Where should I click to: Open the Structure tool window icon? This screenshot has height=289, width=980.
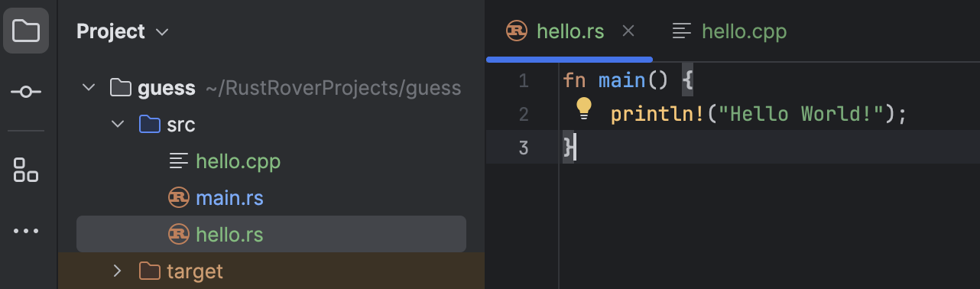[26, 170]
